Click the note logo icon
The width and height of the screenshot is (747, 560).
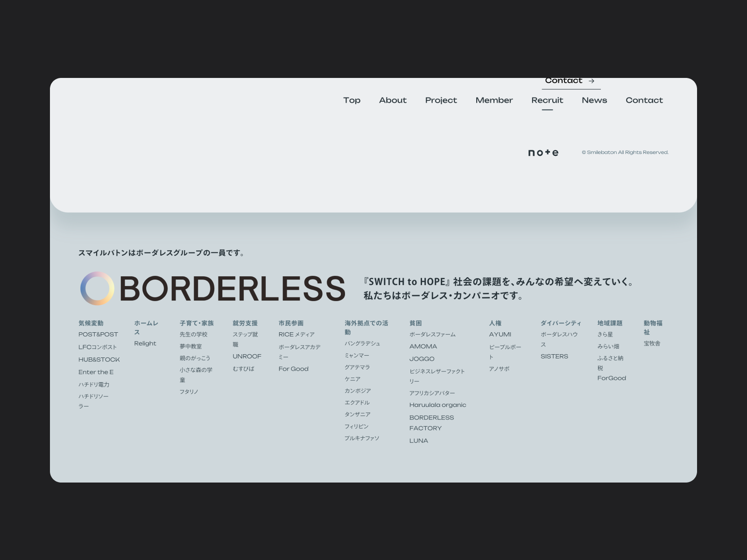pyautogui.click(x=543, y=153)
